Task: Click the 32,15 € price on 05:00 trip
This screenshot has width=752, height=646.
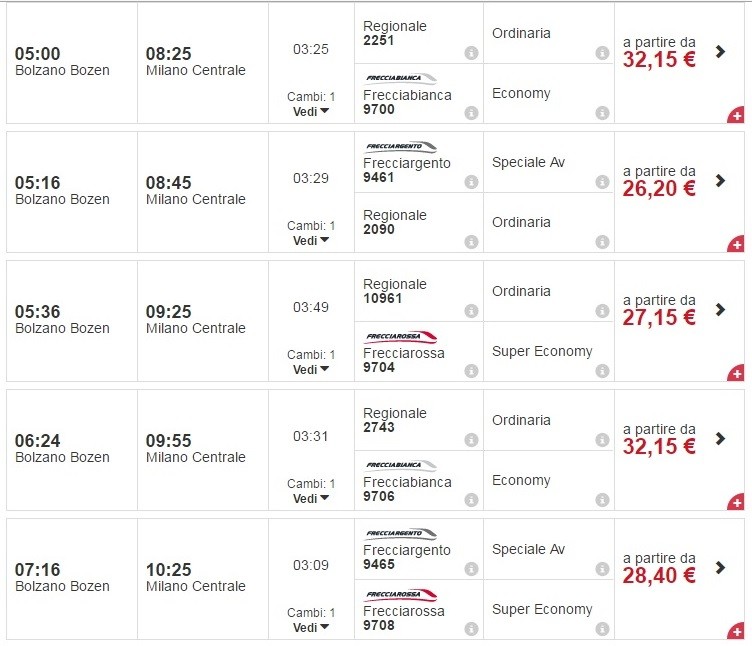Action: pos(658,59)
